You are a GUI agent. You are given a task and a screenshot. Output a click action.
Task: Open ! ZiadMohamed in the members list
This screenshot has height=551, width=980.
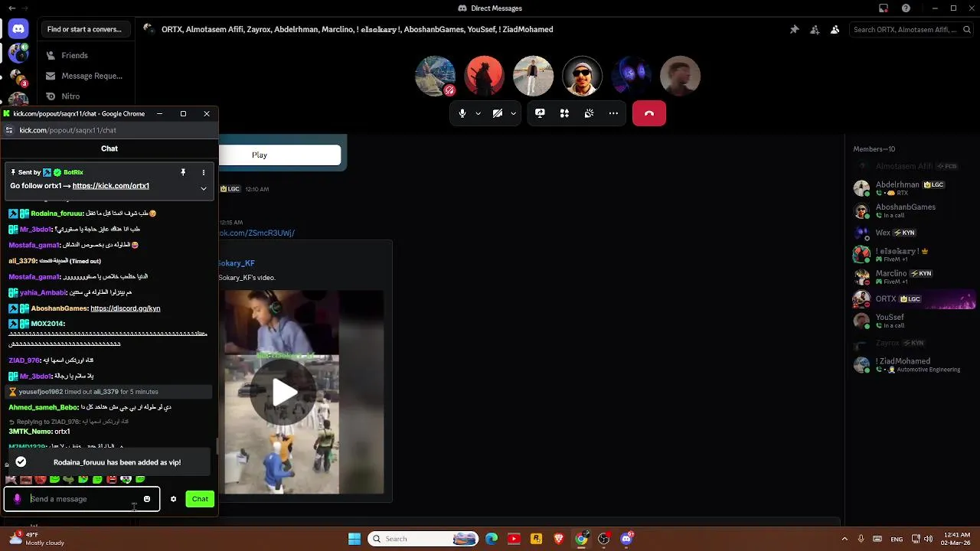pyautogui.click(x=914, y=365)
